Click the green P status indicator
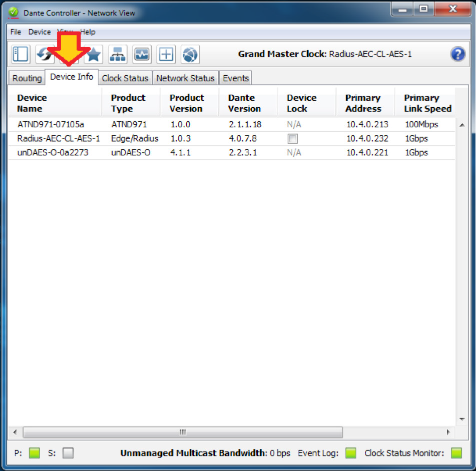476x471 pixels. tap(34, 453)
